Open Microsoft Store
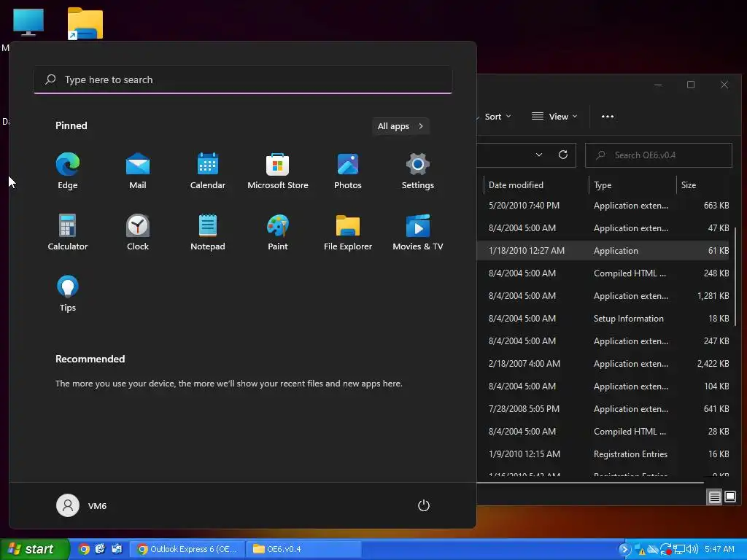 (278, 171)
